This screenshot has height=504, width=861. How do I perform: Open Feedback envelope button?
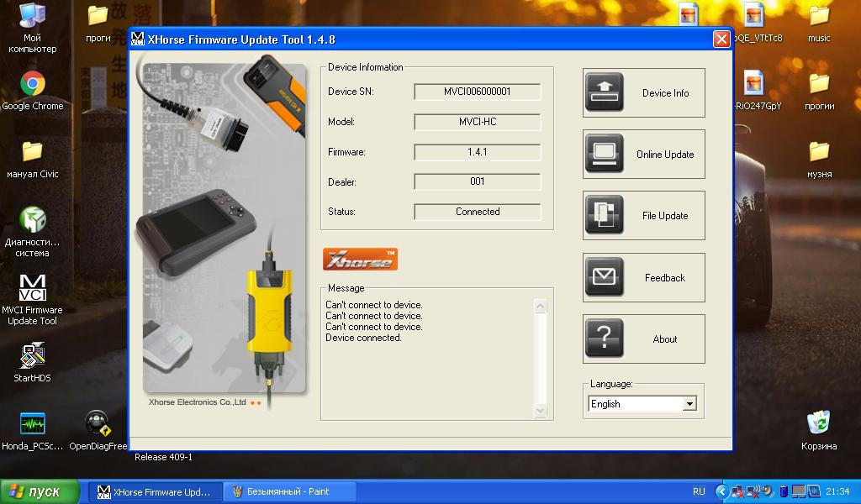[x=643, y=278]
